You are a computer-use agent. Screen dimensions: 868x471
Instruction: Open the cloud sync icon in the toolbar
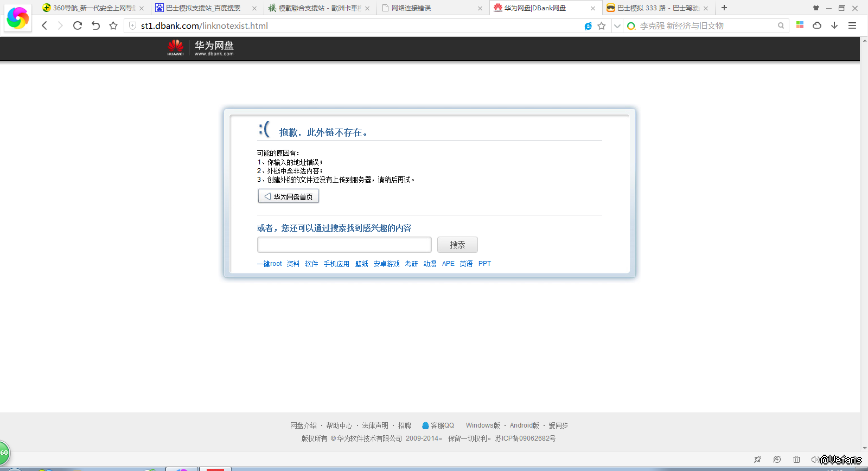817,26
